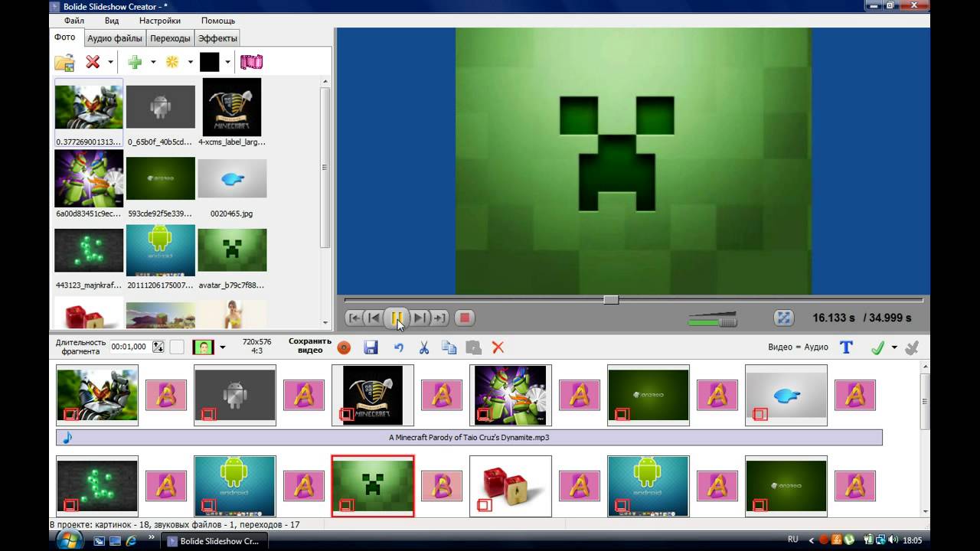This screenshot has width=980, height=551.
Task: Click the Видео = Аудио button
Action: point(798,347)
